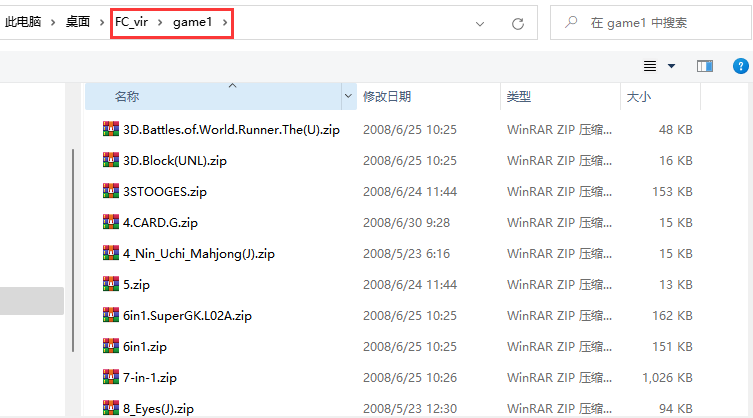Click the FC_vir breadcrumb
753x418 pixels.
click(132, 22)
